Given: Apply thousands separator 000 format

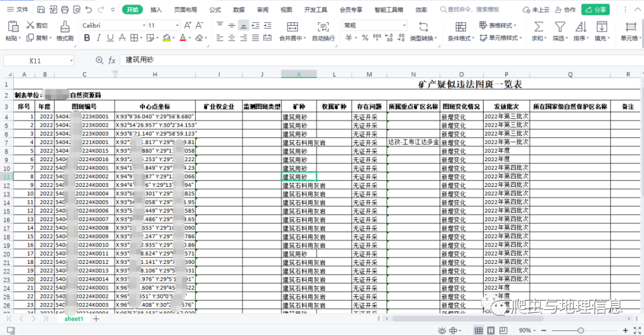Looking at the screenshot, I should tap(377, 38).
